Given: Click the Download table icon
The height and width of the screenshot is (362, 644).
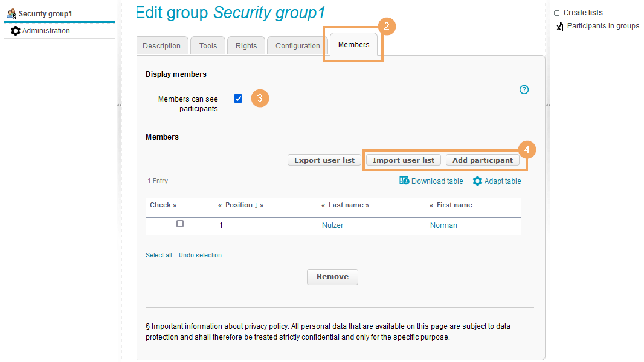Looking at the screenshot, I should (x=404, y=181).
